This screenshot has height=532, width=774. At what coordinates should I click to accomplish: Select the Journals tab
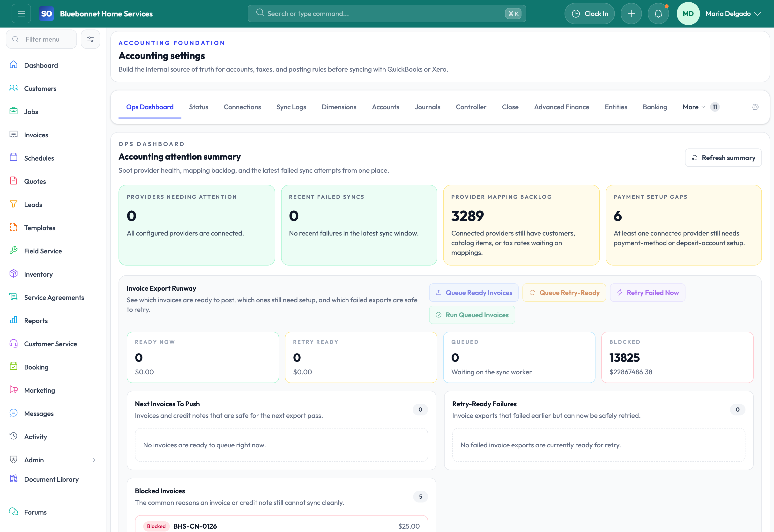(428, 107)
